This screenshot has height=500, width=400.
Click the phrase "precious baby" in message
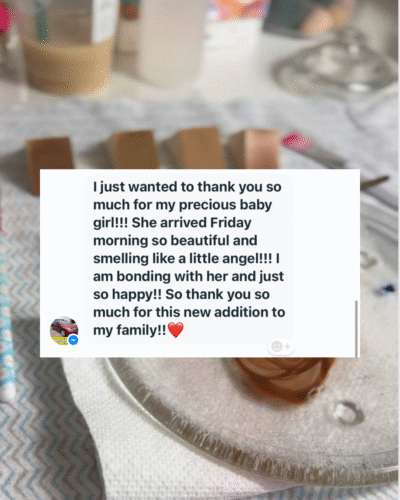click(x=225, y=205)
